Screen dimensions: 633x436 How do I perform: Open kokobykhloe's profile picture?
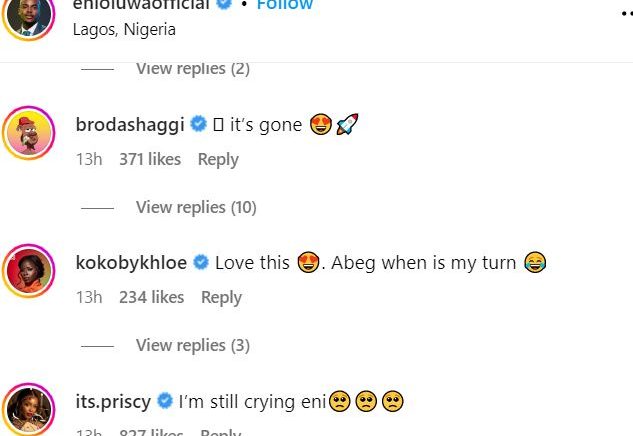click(x=28, y=271)
